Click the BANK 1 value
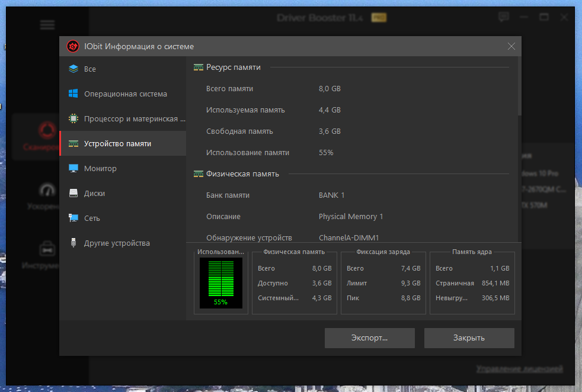 (331, 195)
